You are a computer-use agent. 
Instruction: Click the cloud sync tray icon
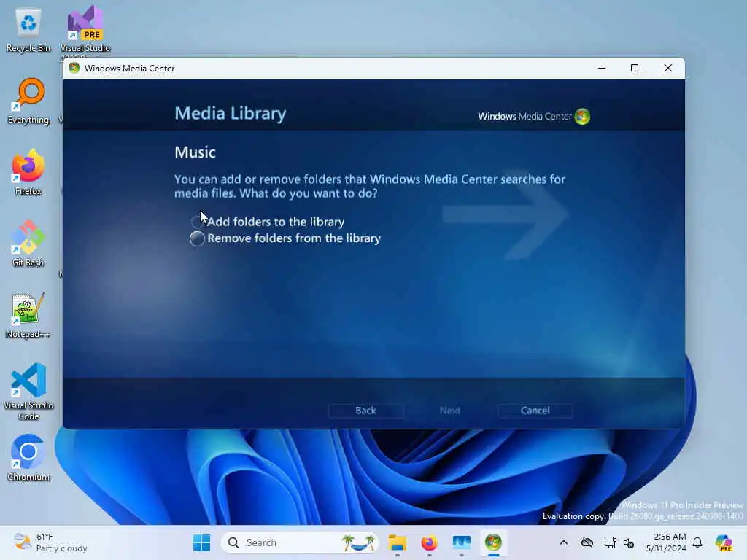point(587,542)
